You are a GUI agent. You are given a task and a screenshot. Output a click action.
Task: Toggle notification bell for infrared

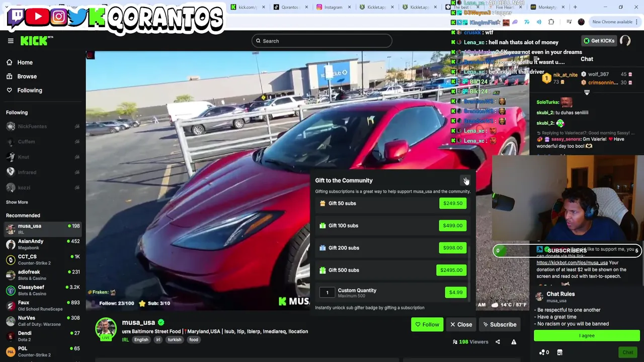pos(77,172)
